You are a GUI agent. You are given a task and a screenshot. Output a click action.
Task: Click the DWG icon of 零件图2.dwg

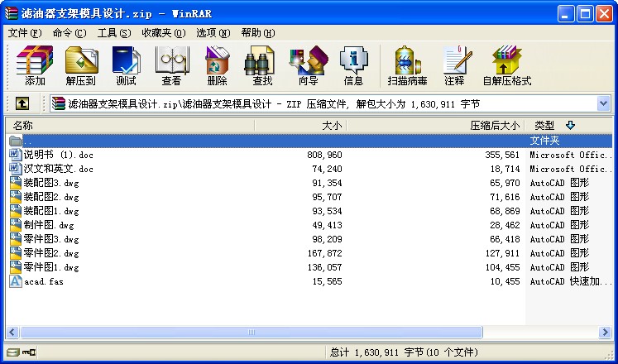16,253
